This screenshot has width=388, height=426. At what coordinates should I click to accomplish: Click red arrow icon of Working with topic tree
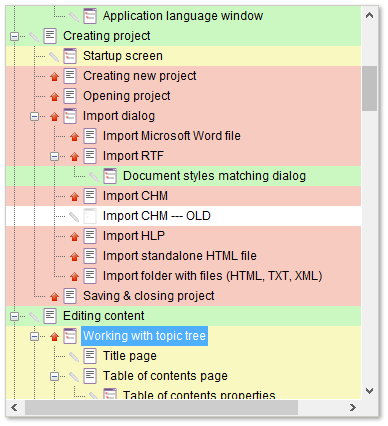54,337
